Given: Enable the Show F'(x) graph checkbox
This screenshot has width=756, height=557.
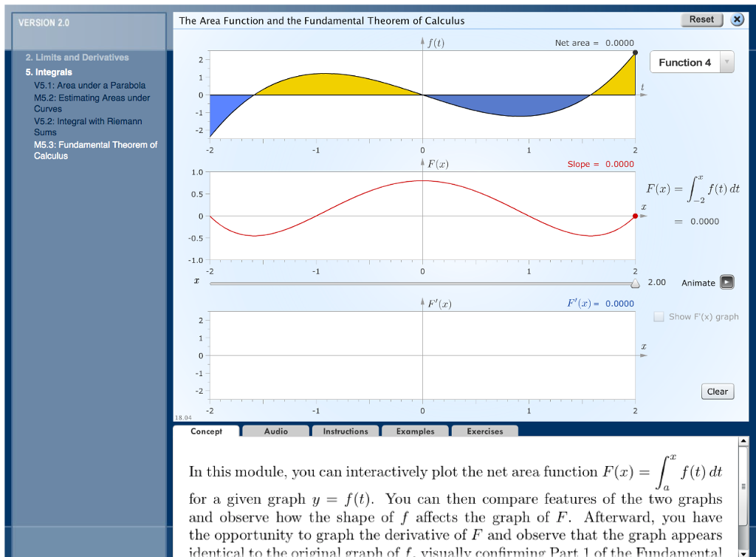Looking at the screenshot, I should click(658, 317).
